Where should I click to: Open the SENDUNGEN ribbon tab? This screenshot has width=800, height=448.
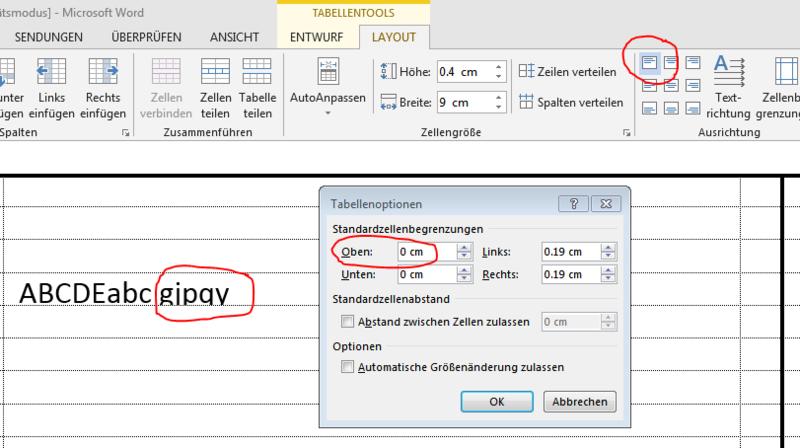click(48, 37)
